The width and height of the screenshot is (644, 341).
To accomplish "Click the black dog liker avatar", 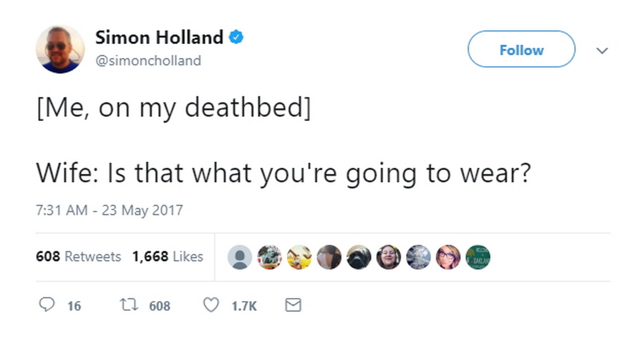I will 359,257.
